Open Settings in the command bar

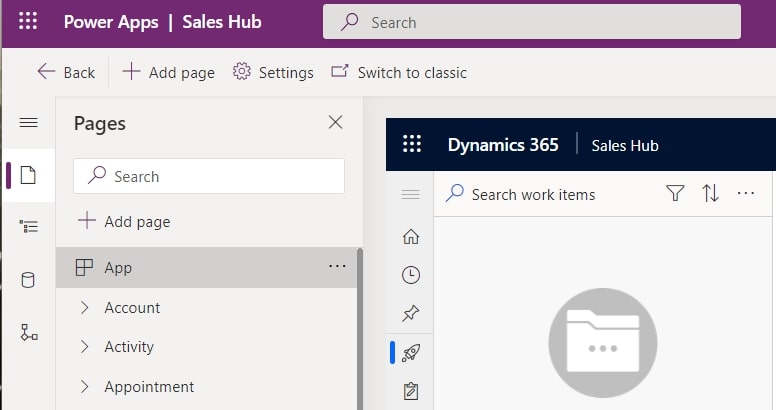(x=273, y=72)
